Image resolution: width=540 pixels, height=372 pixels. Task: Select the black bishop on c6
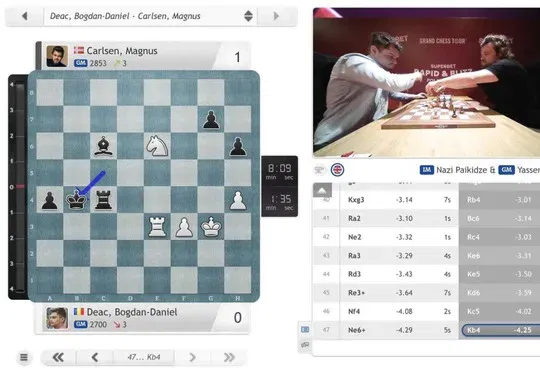click(103, 146)
